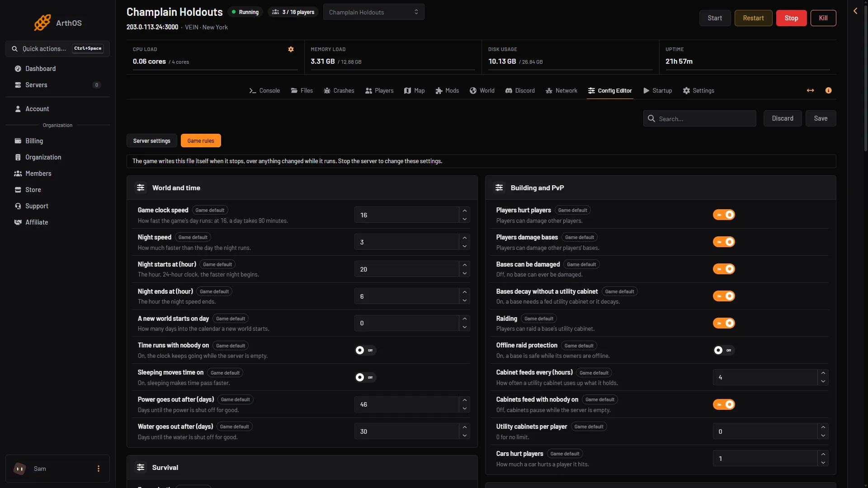Increase Power goes out after days value
The height and width of the screenshot is (488, 868).
(464, 400)
